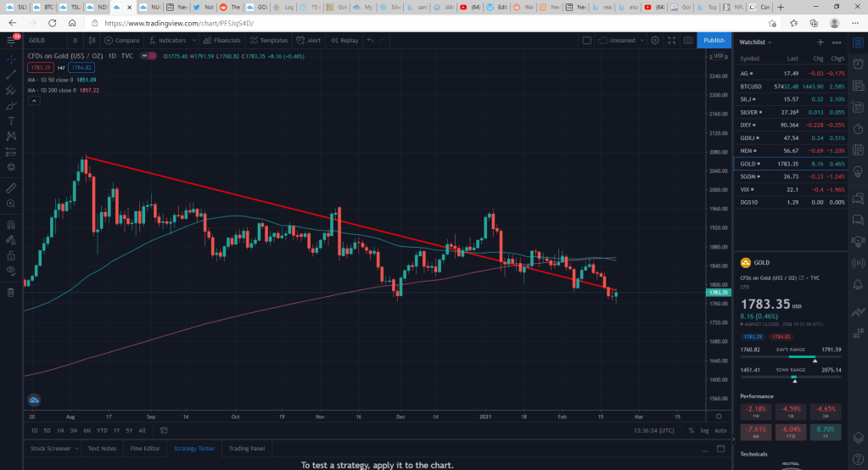Viewport: 868px width, 470px height.
Task: Add a symbol to the watchlist
Action: (820, 41)
